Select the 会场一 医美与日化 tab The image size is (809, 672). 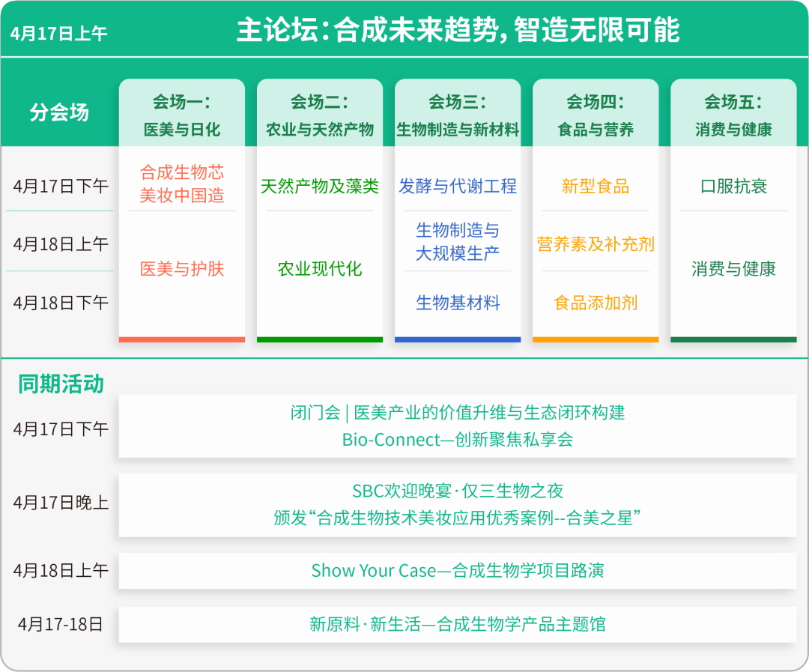182,115
